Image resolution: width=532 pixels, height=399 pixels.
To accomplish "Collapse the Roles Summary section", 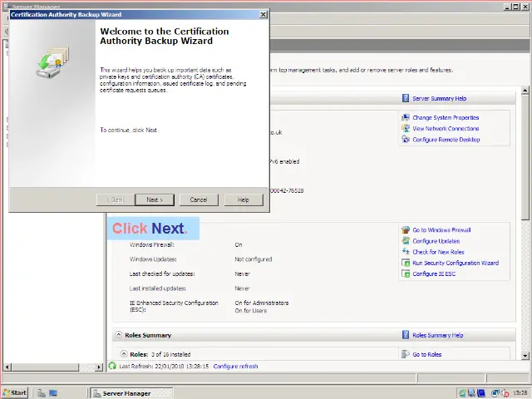I will [x=118, y=334].
